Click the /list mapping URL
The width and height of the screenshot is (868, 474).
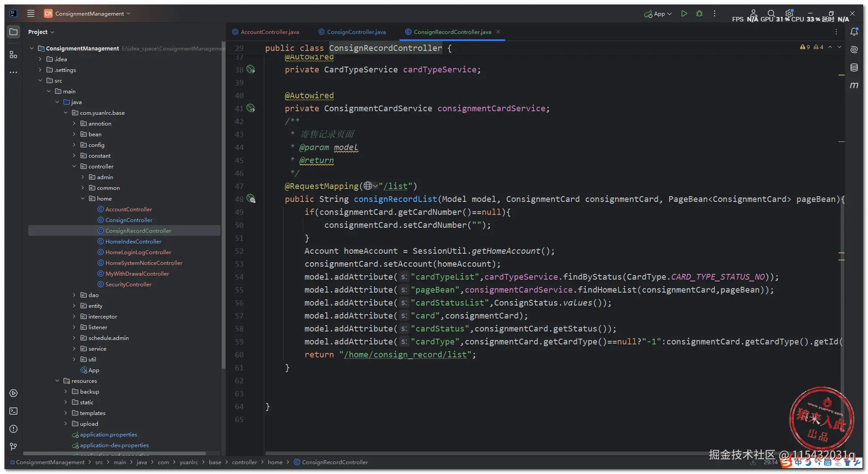point(395,186)
